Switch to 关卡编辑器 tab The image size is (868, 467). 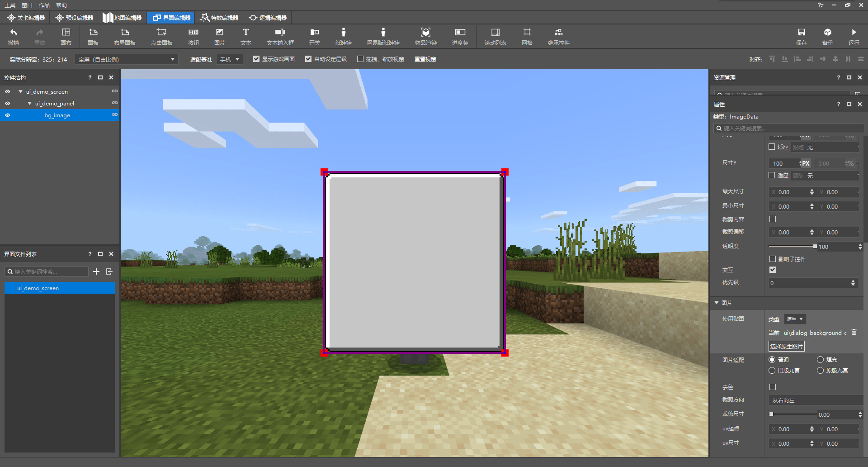(26, 18)
